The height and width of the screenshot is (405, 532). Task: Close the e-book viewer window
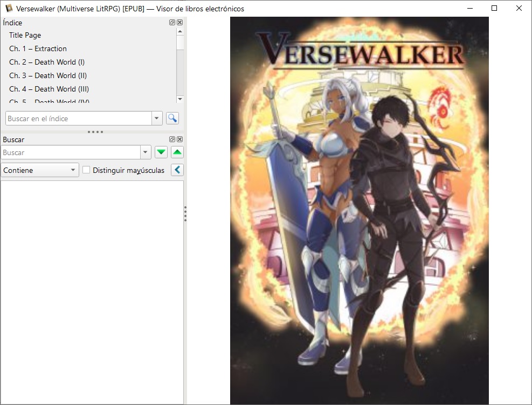[x=519, y=8]
